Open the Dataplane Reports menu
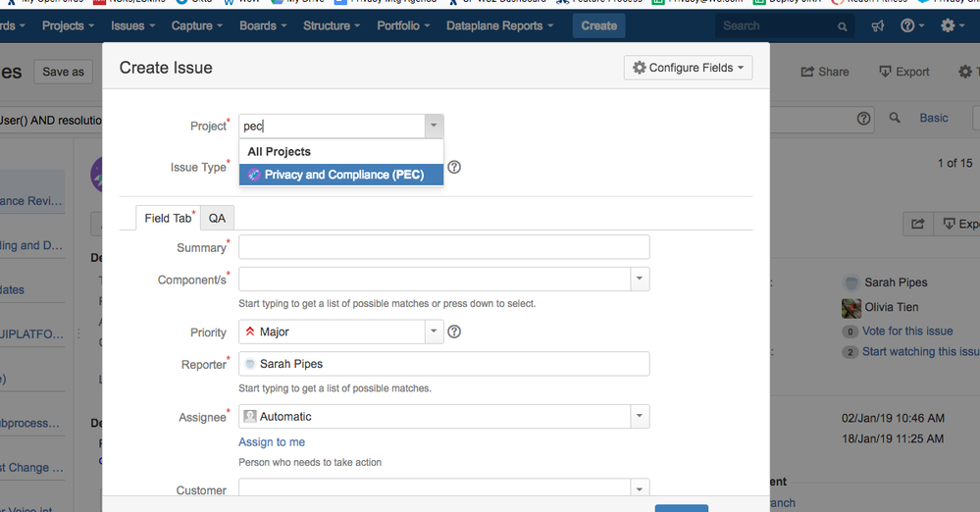The image size is (980, 512). point(500,26)
